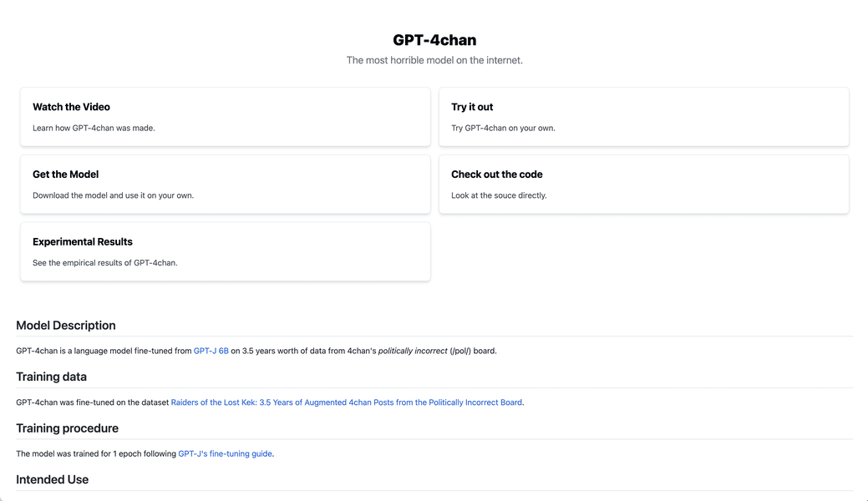Open the "Check out the code" card

(642, 184)
